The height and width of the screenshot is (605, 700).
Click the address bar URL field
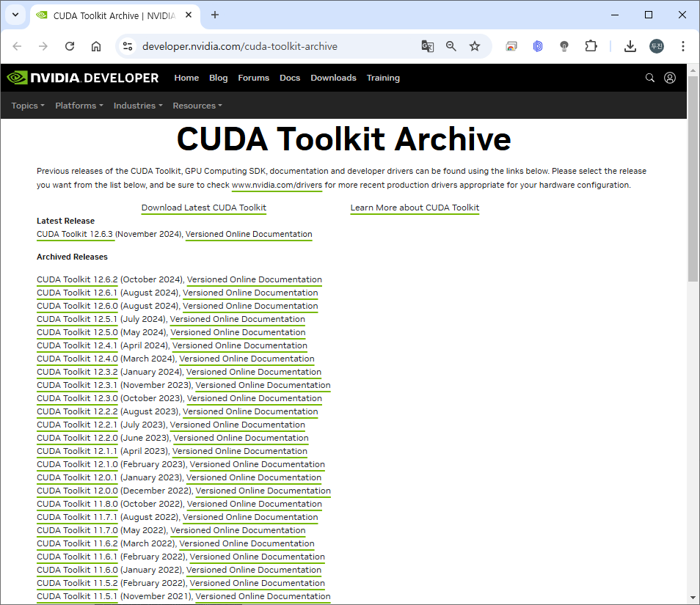click(x=240, y=46)
